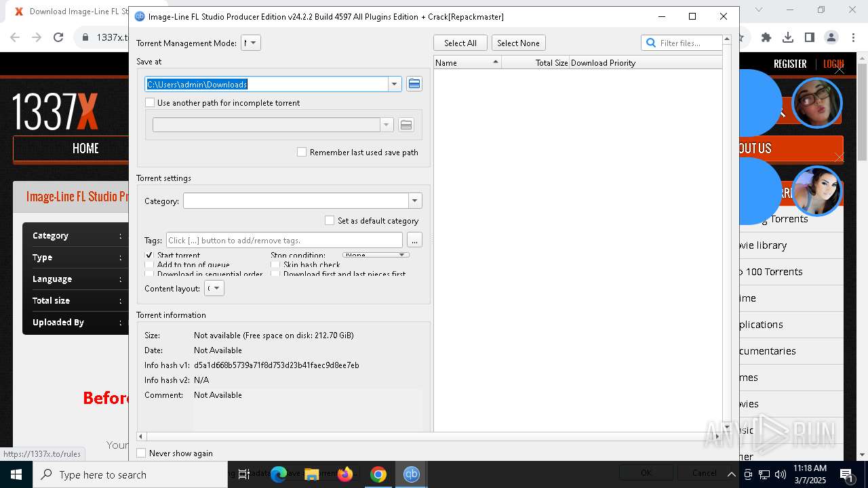The width and height of the screenshot is (868, 488).
Task: Launch Microsoft Edge from taskbar
Action: pos(279,474)
